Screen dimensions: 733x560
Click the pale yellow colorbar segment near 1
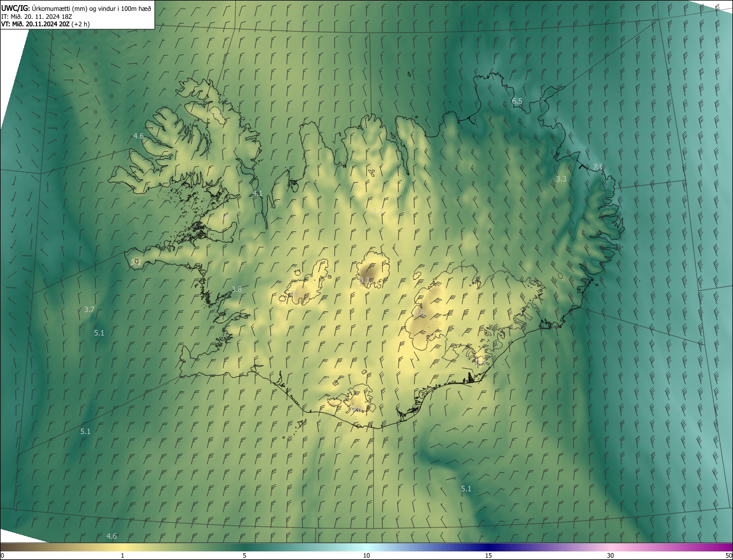(x=123, y=547)
